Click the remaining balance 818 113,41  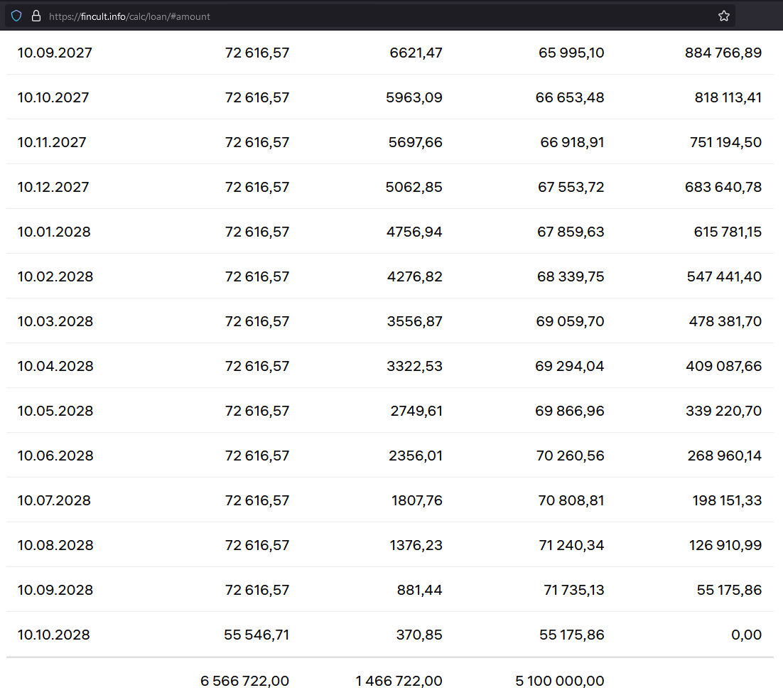[728, 97]
